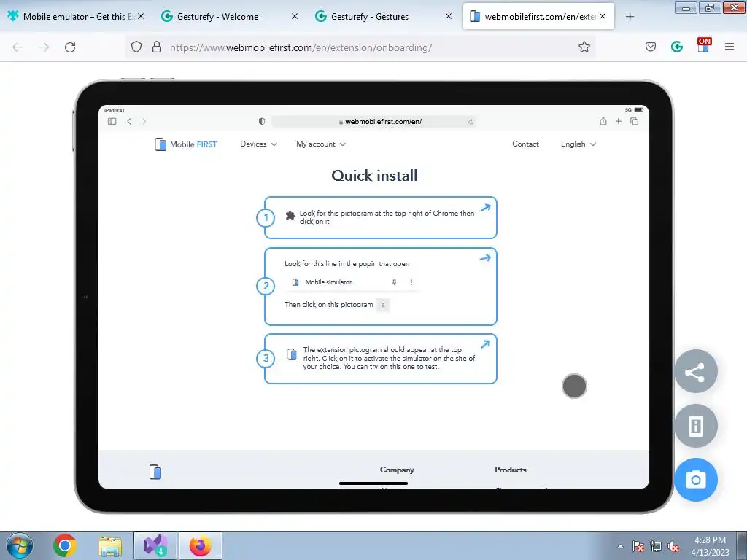Click the emulated Safari sidebar icon
The height and width of the screenshot is (560, 747).
click(x=112, y=122)
